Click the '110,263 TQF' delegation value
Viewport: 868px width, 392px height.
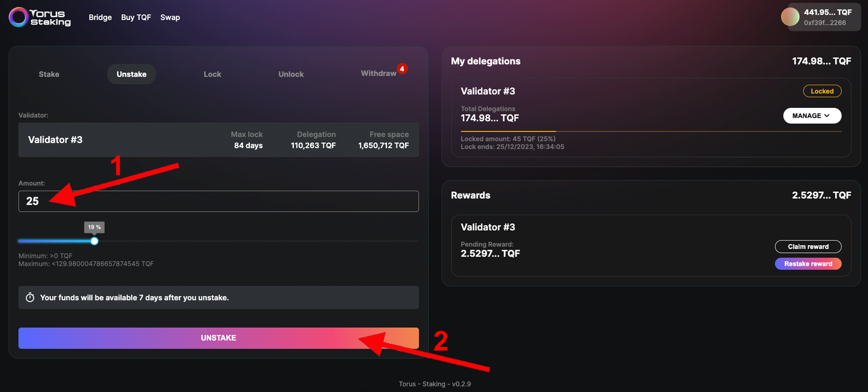[313, 145]
